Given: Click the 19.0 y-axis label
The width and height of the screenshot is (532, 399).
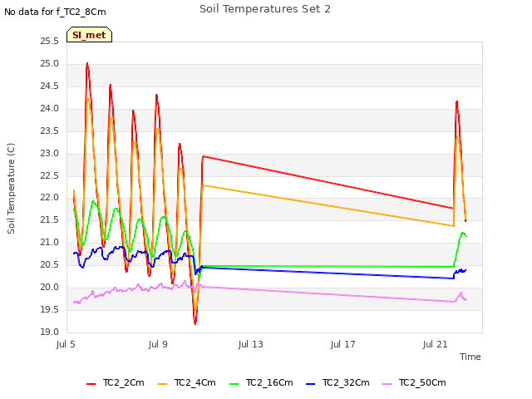Looking at the screenshot, I should coord(50,332).
